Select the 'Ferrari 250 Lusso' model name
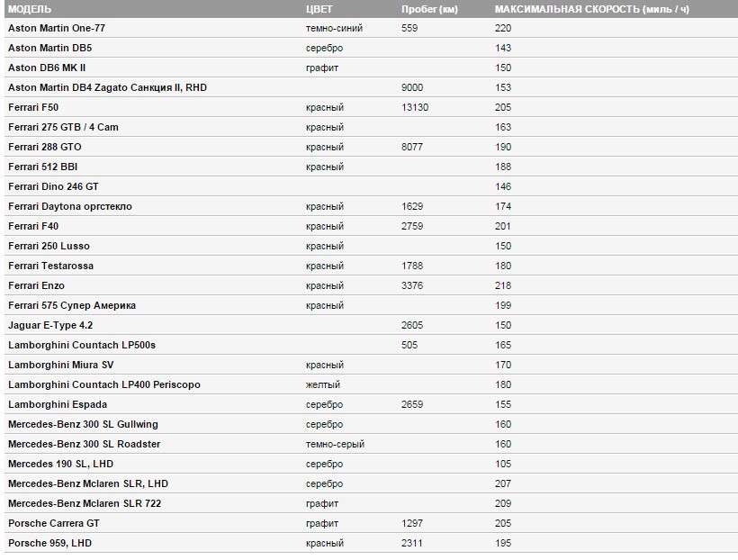Image resolution: width=738 pixels, height=560 pixels. coord(49,246)
